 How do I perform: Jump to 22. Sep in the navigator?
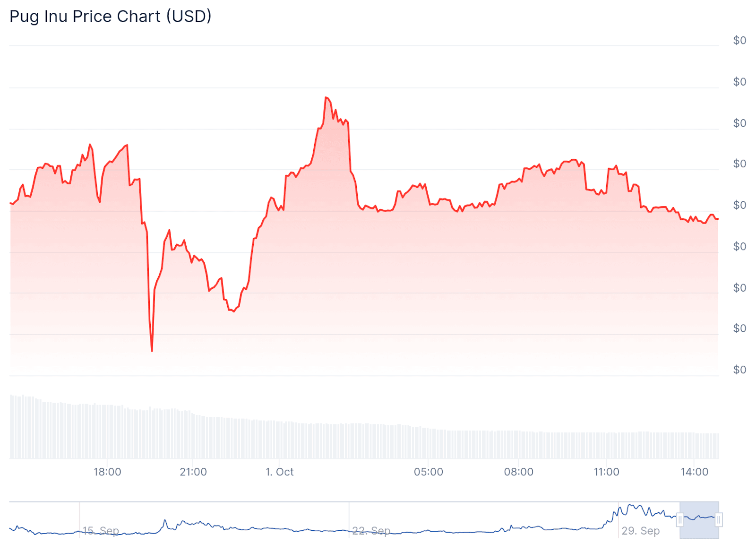[x=371, y=531]
